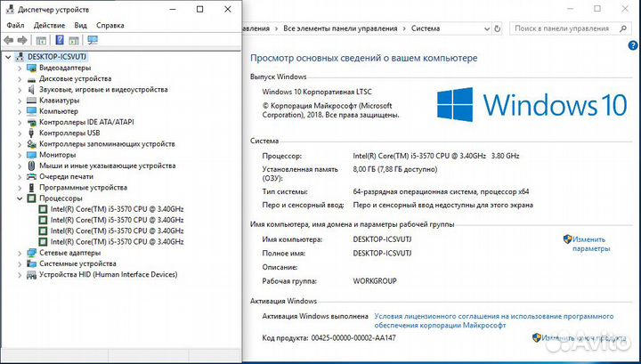Expand the Системные устройства node
Screen dimensions: 641x364
[20, 264]
